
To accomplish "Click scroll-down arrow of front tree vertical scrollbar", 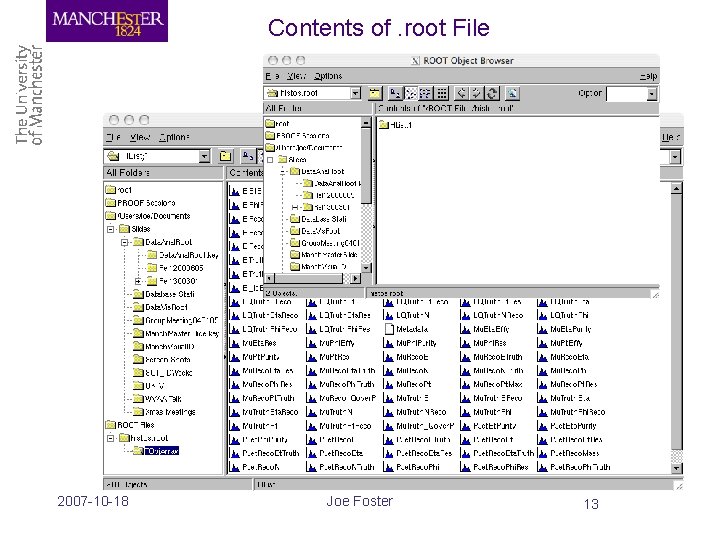I will click(x=366, y=268).
